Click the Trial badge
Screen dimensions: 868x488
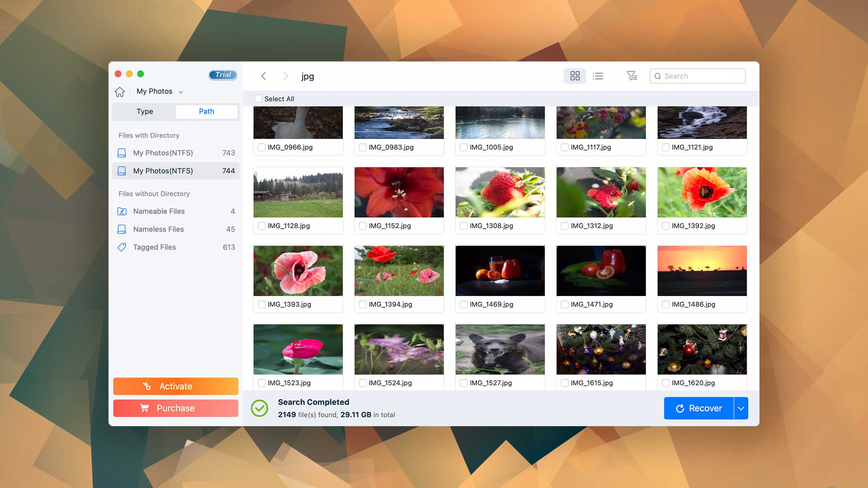223,74
